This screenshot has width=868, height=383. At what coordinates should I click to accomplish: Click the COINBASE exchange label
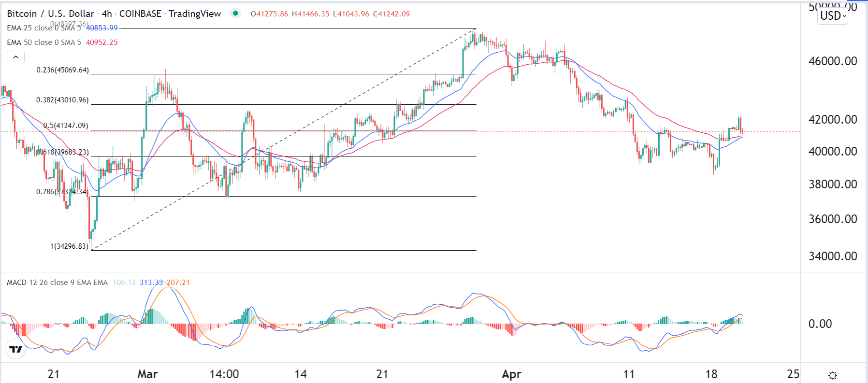tap(140, 14)
